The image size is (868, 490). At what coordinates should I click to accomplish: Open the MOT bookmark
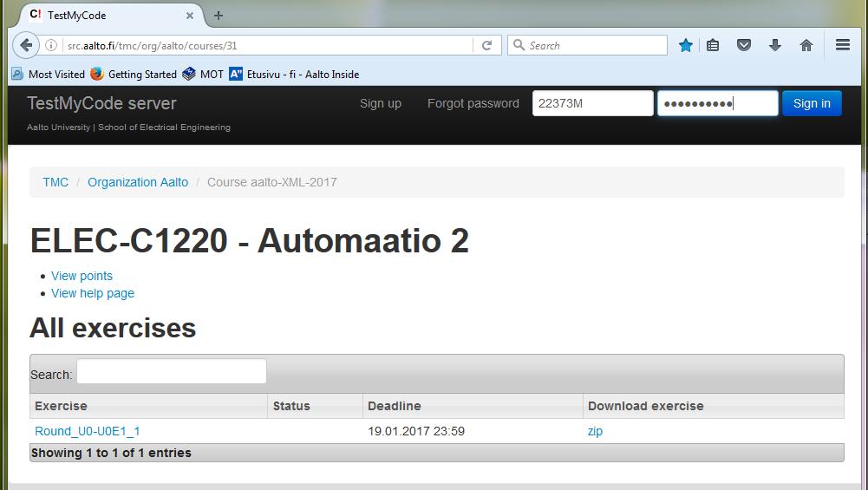(203, 75)
